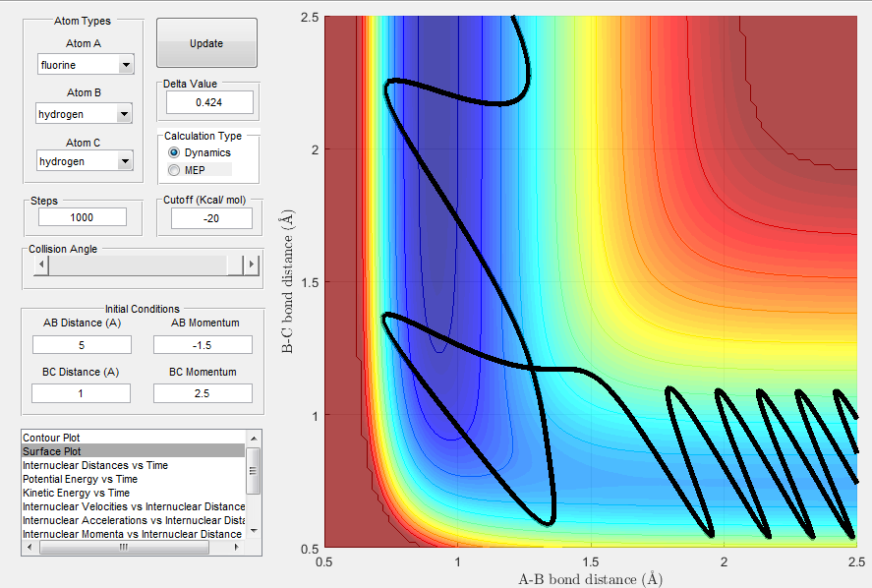Click the Collision Angle slider left arrow
Screen dimensions: 872x588
click(x=41, y=265)
